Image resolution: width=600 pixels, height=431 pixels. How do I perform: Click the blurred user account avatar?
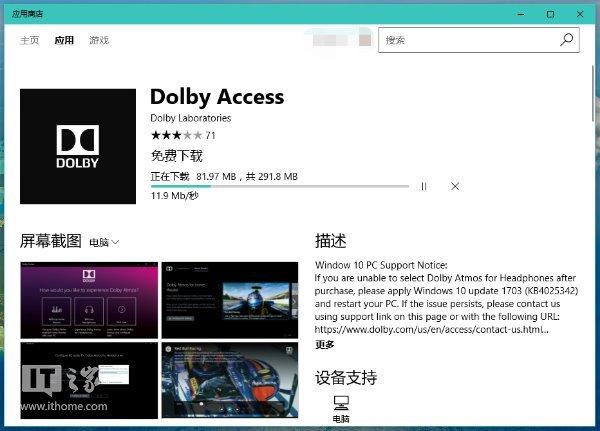365,40
